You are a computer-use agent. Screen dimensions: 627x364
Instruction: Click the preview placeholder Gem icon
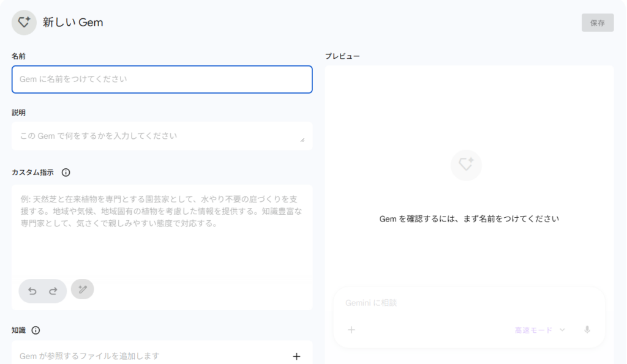(x=466, y=165)
